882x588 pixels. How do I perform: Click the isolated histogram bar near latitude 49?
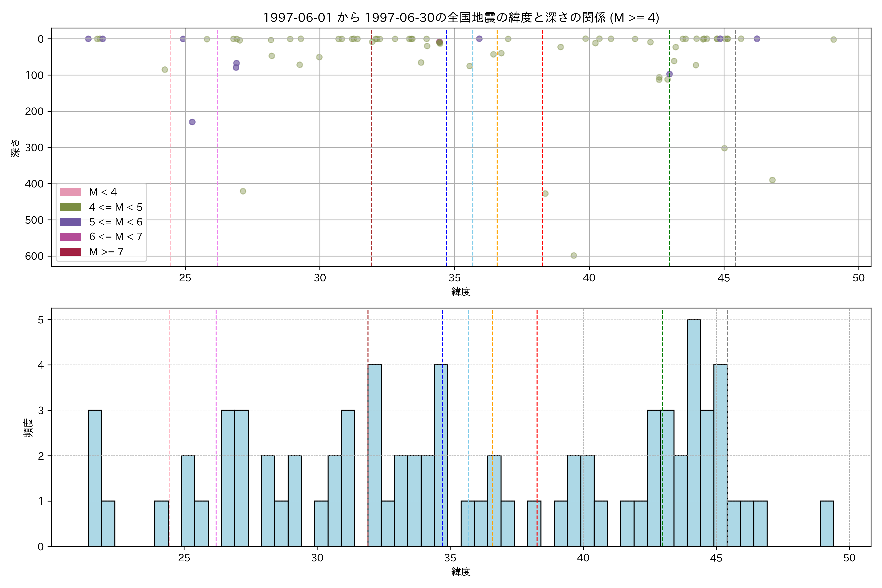(x=827, y=524)
